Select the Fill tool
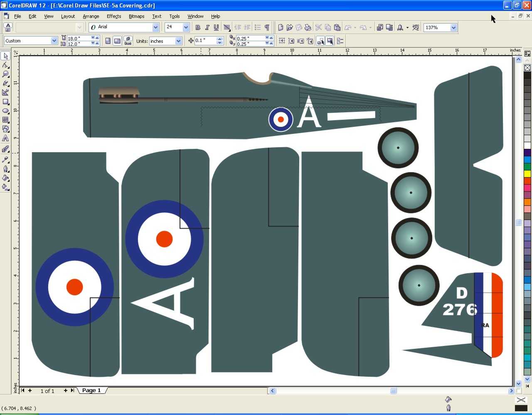Viewport: 532px width, 415px height. [5, 178]
